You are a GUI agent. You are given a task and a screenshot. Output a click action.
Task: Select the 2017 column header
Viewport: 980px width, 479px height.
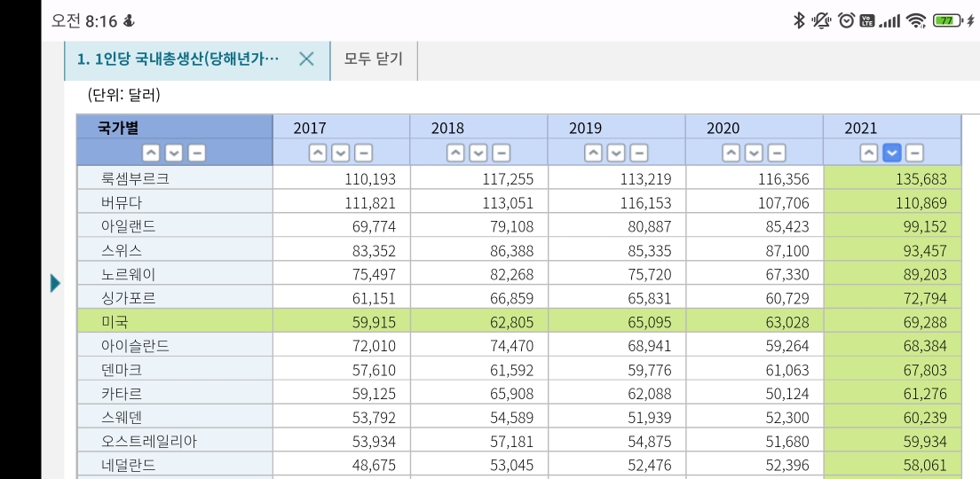tap(341, 128)
